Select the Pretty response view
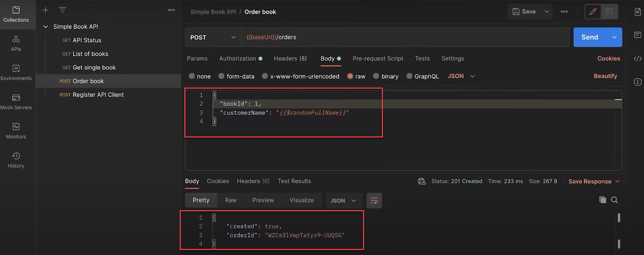 (x=201, y=200)
